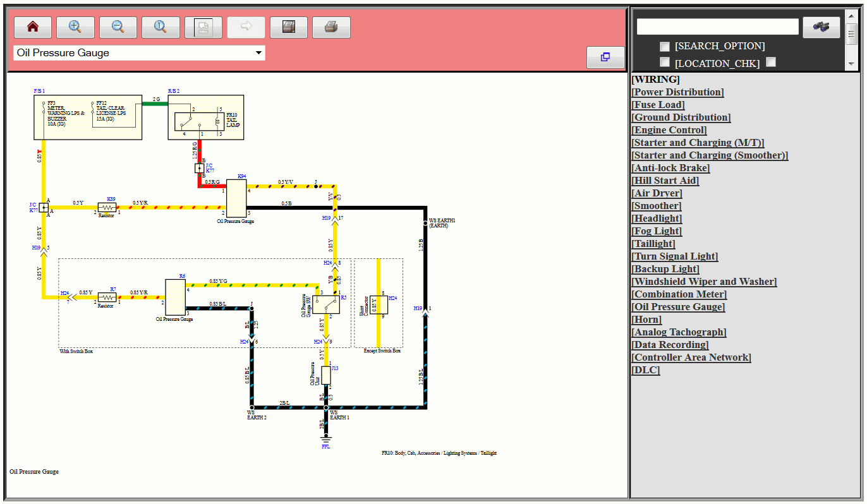867x504 pixels.
Task: Open the Windshield Wiper and Washer link
Action: [704, 282]
